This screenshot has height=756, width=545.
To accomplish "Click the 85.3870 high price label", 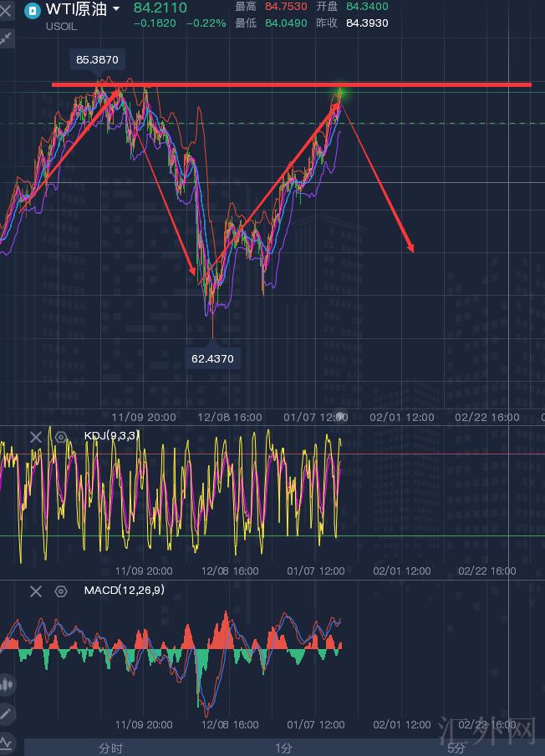I will coord(97,60).
